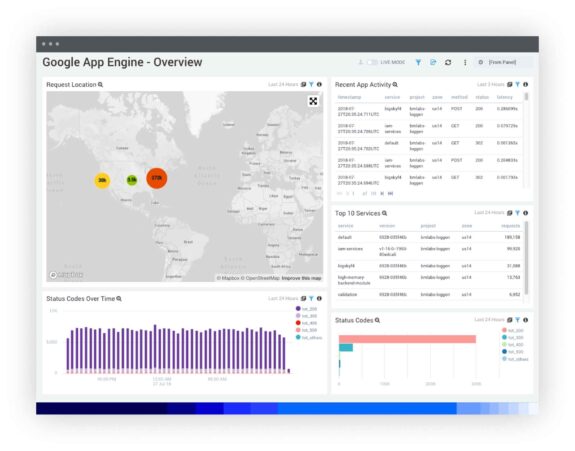Click the Top 10 Services copy icon
This screenshot has height=451, width=575.
pos(510,213)
